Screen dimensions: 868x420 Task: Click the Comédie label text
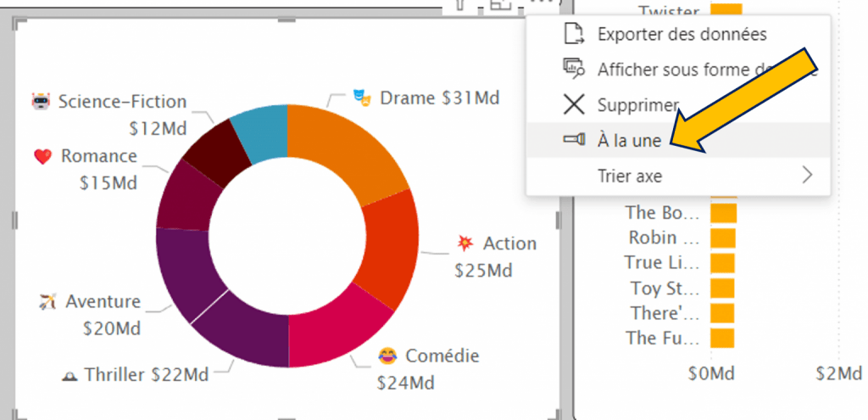pyautogui.click(x=442, y=356)
